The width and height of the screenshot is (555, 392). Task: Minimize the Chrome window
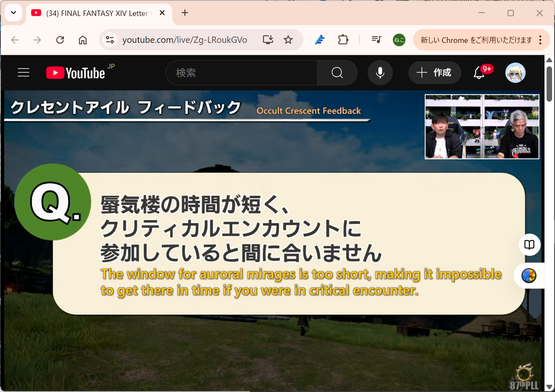(x=482, y=13)
